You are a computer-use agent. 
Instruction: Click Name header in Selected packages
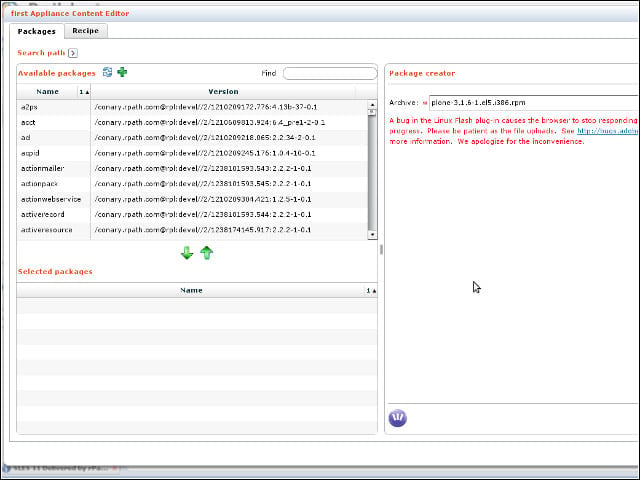(x=191, y=291)
